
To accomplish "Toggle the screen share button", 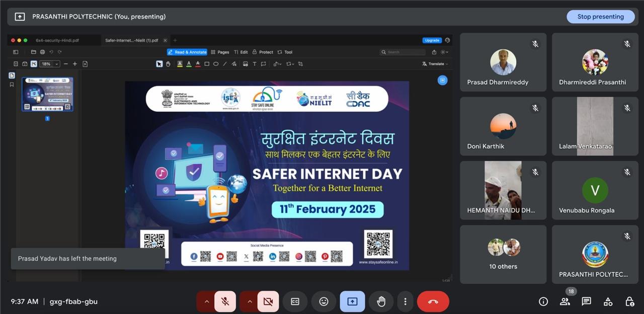I will pyautogui.click(x=352, y=301).
